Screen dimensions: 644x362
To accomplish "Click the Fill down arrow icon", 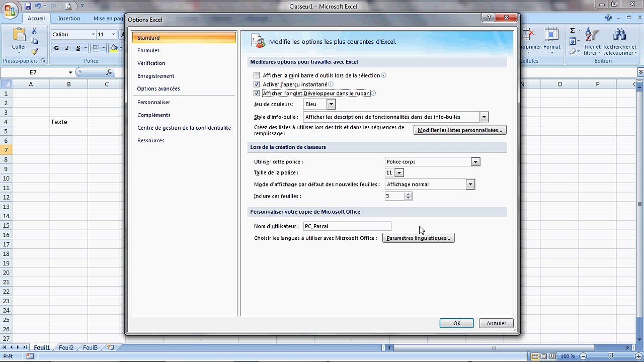I will (572, 41).
